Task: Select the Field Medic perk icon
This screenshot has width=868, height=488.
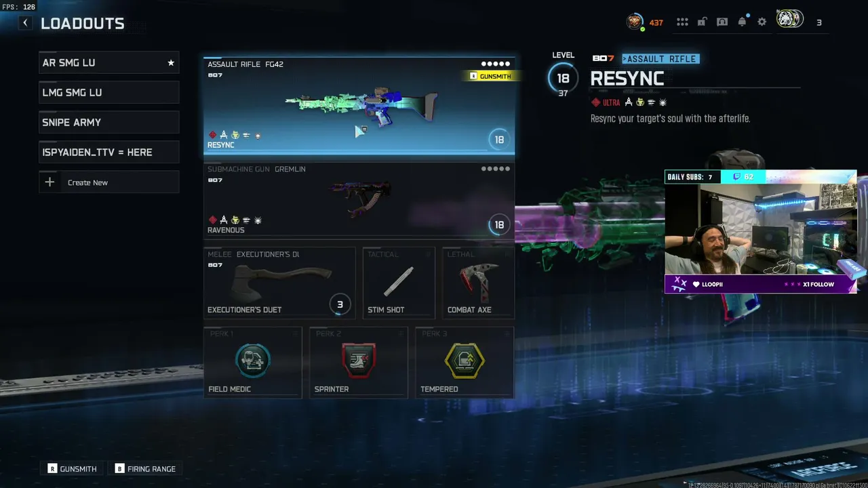Action: [x=252, y=360]
